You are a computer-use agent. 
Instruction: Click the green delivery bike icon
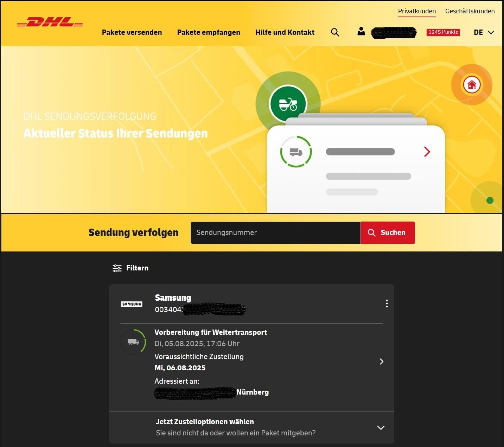288,104
